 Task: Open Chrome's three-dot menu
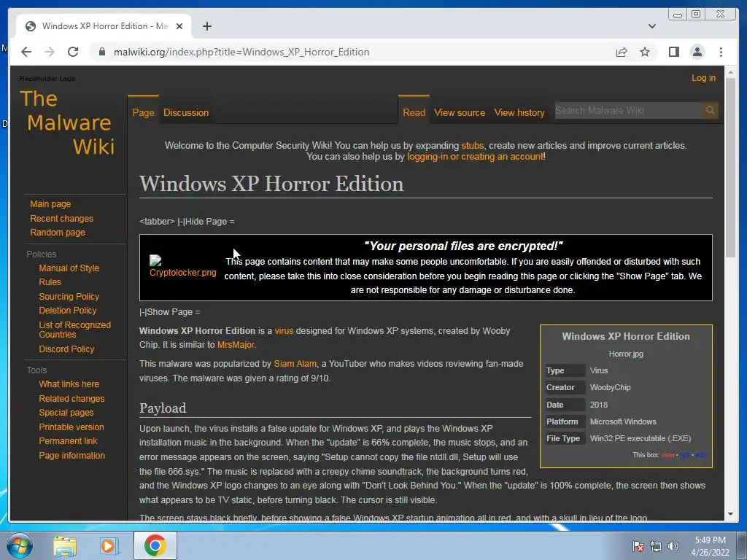click(721, 52)
